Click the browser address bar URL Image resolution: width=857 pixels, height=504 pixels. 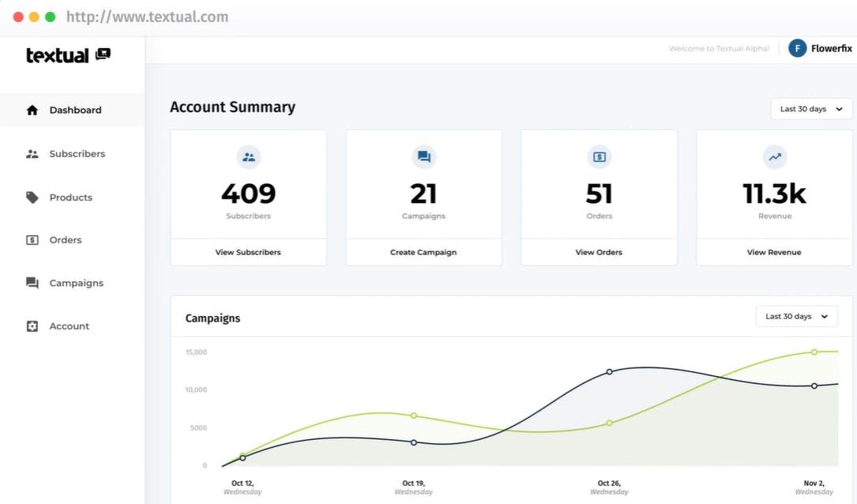tap(147, 17)
